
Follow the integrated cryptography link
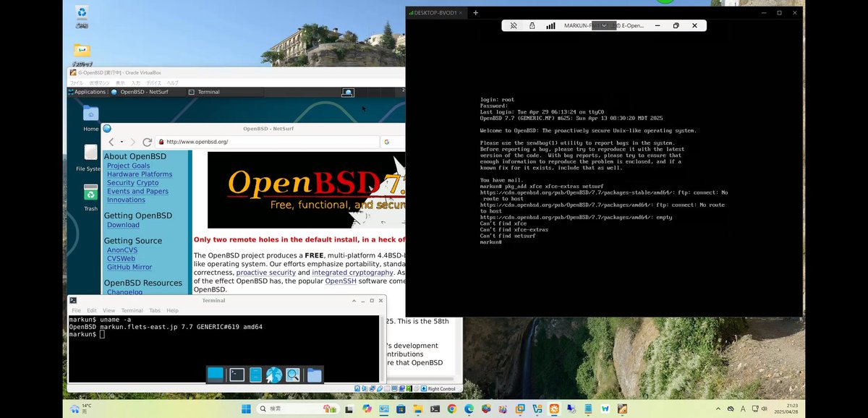pos(352,273)
